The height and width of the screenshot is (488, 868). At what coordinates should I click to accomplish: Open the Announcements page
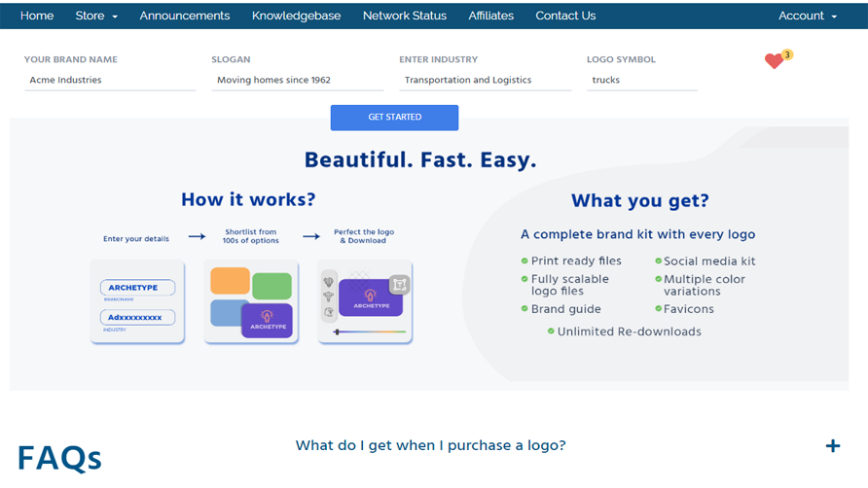[x=184, y=16]
